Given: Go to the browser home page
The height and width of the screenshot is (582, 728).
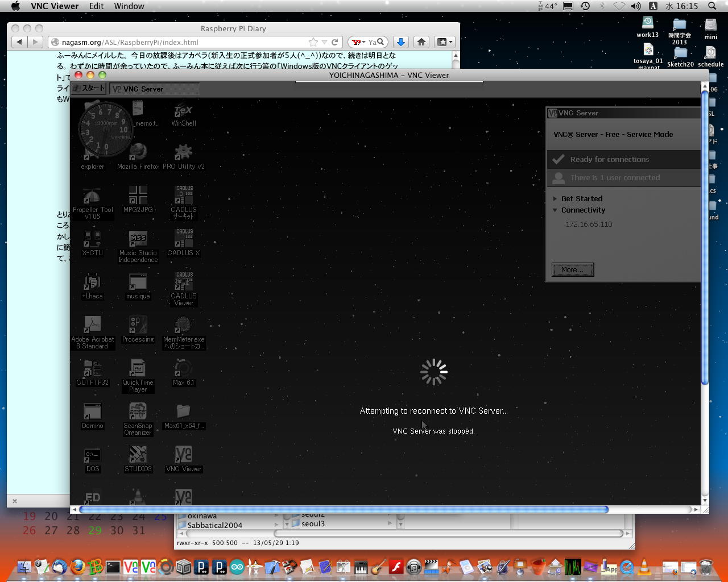Looking at the screenshot, I should (x=421, y=42).
